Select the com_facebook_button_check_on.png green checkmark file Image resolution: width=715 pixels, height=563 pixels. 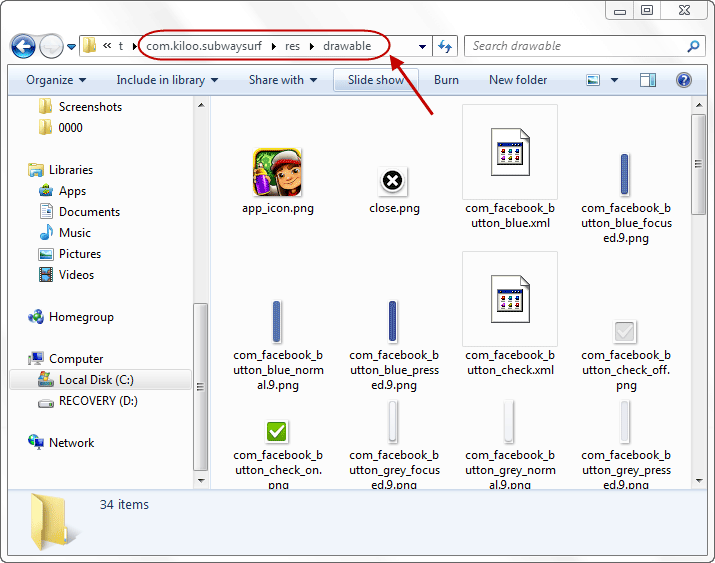point(277,431)
